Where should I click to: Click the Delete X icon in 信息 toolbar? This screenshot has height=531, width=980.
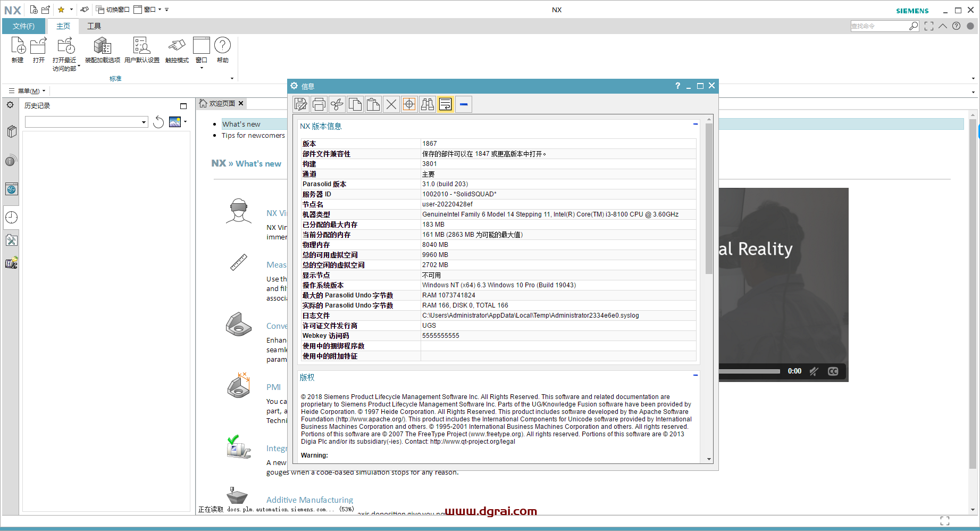point(391,104)
